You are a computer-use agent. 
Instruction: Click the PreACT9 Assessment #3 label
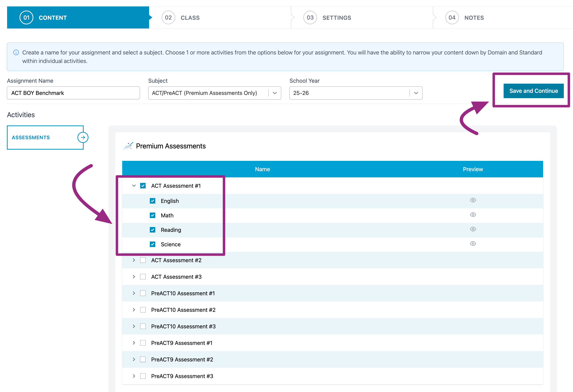[182, 376]
